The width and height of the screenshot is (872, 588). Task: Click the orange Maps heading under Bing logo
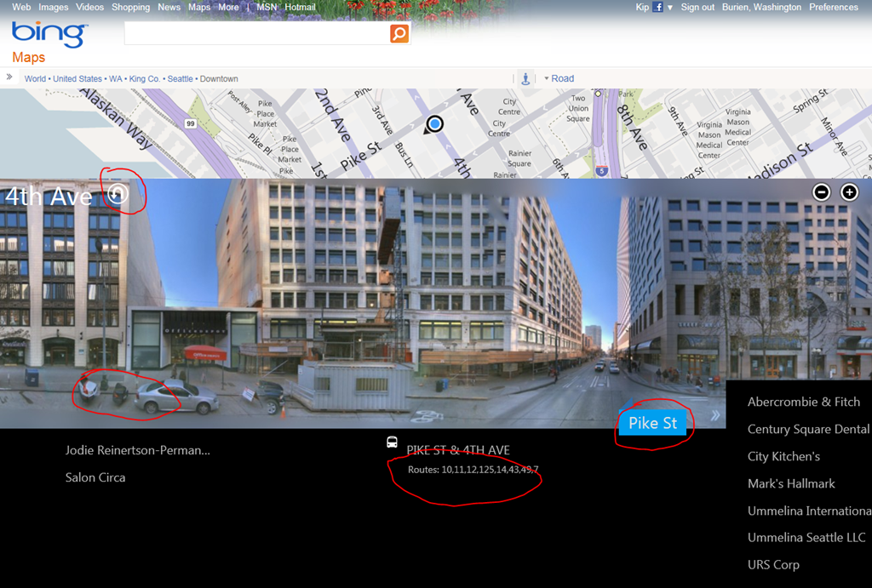(29, 57)
